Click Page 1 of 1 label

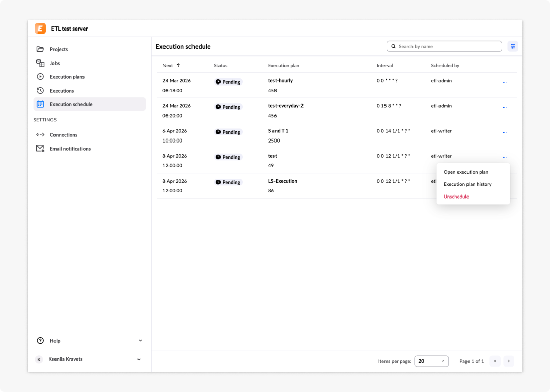(x=472, y=361)
